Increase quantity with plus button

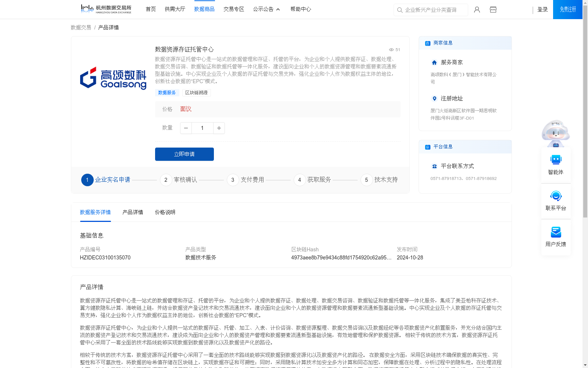219,128
